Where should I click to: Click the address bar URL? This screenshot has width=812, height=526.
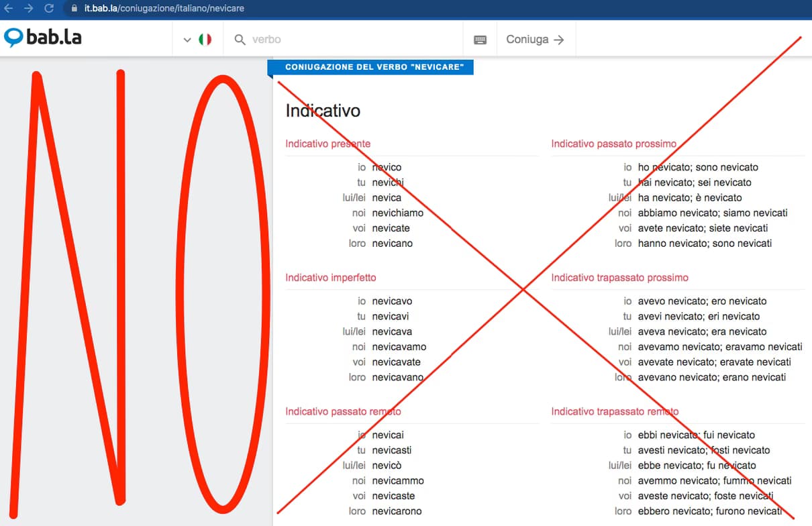164,9
